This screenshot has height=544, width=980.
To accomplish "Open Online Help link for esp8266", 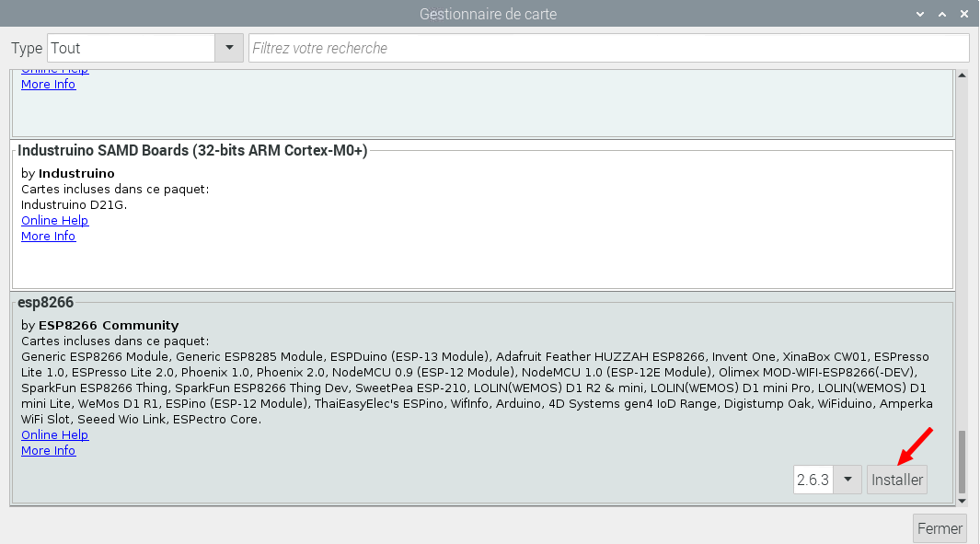I will 55,434.
